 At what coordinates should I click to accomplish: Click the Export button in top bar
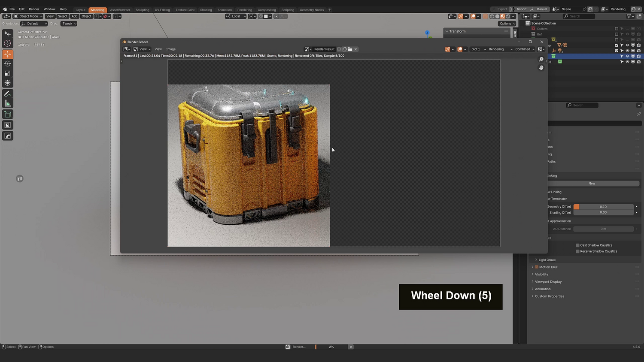(x=500, y=9)
